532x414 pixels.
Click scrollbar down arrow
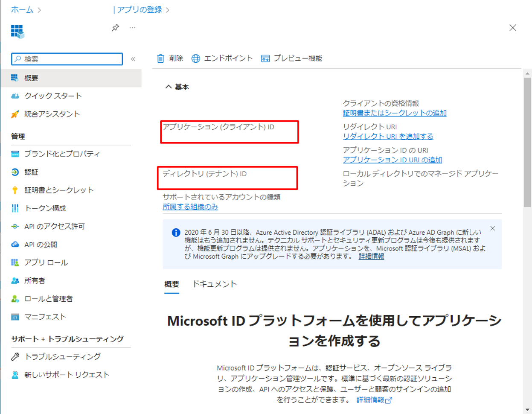(527, 410)
